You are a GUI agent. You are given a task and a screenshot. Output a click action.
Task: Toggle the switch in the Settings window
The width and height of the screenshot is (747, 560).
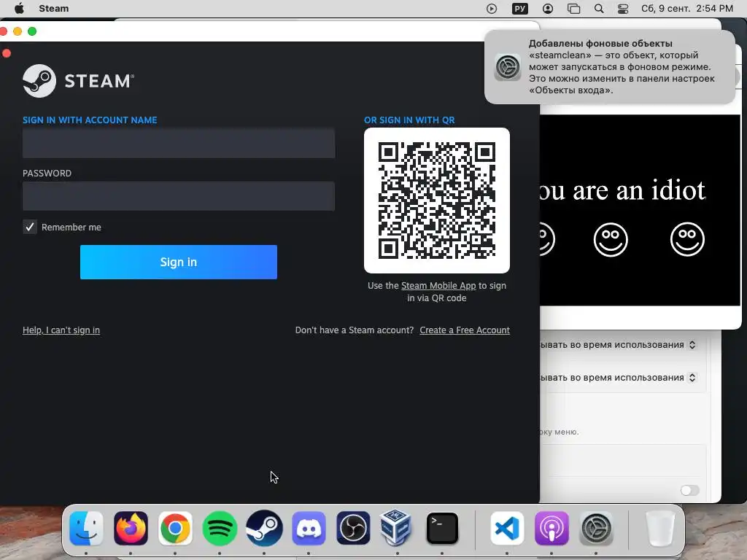coord(689,491)
